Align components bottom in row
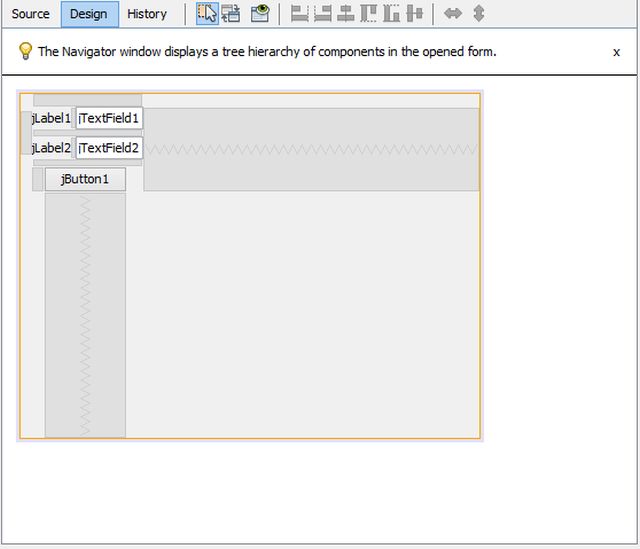Image resolution: width=640 pixels, height=549 pixels. pos(392,13)
